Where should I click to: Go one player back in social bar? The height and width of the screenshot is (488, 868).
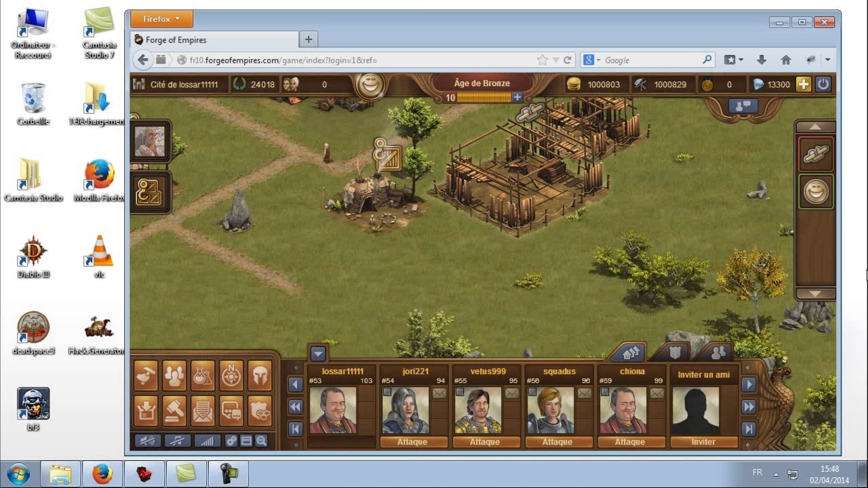[295, 384]
